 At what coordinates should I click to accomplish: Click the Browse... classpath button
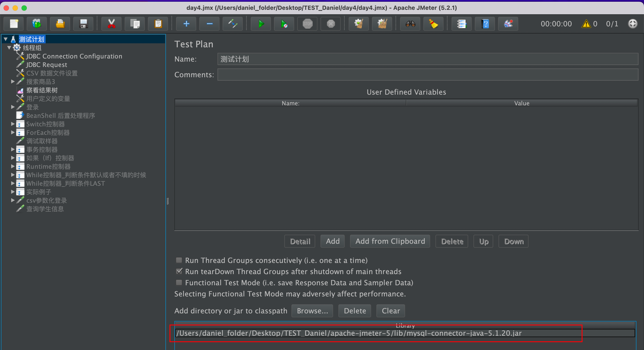[x=312, y=311]
